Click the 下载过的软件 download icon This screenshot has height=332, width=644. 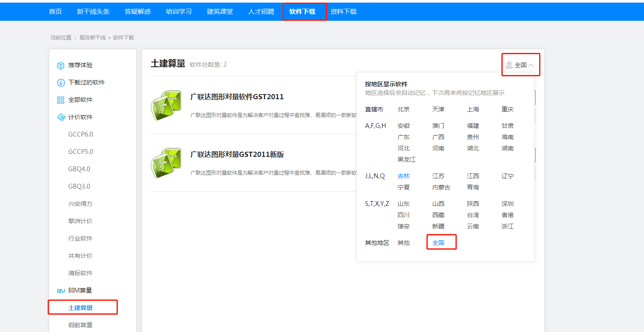pyautogui.click(x=61, y=82)
